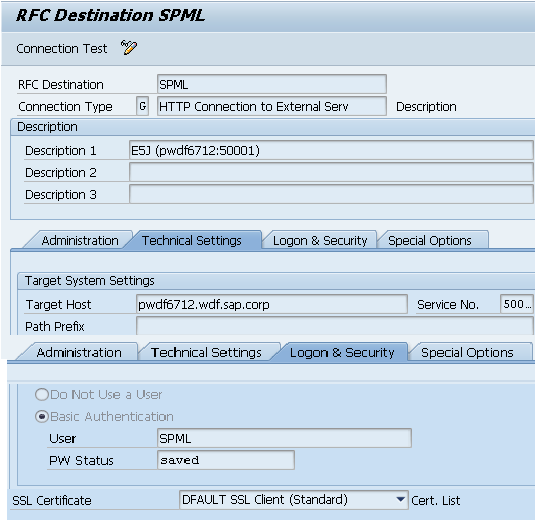Click the Connection Type G field

(x=142, y=106)
